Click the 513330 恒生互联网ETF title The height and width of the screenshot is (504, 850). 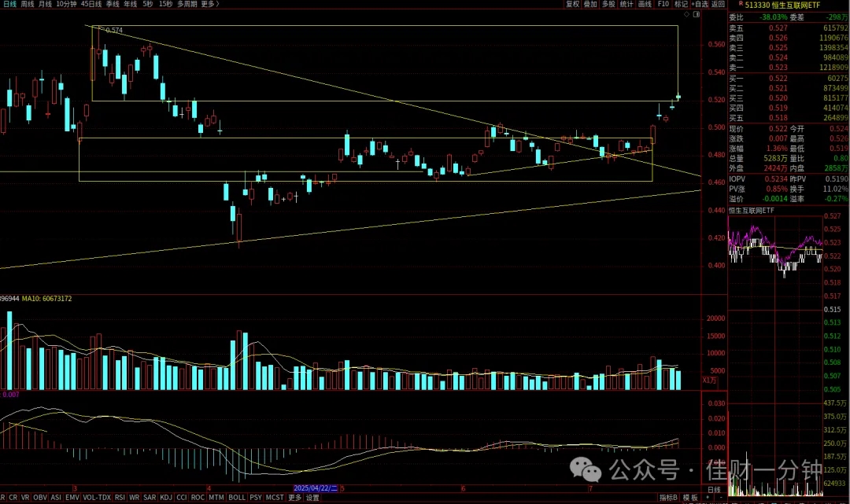click(x=782, y=5)
